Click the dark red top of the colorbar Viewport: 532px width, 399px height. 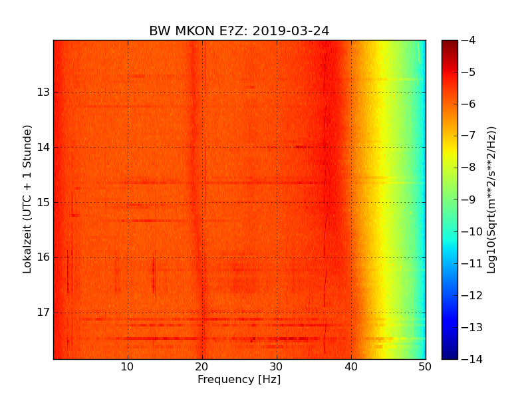(450, 44)
